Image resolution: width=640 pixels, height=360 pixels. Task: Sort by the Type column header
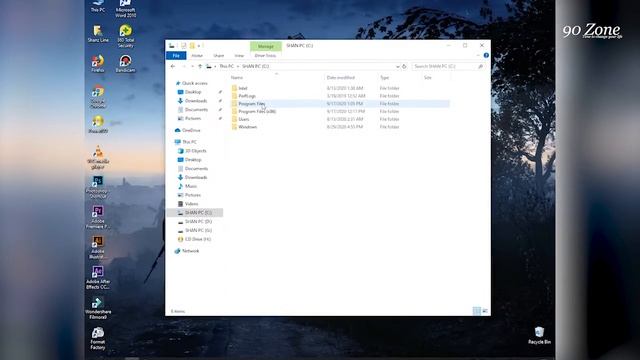click(x=384, y=78)
